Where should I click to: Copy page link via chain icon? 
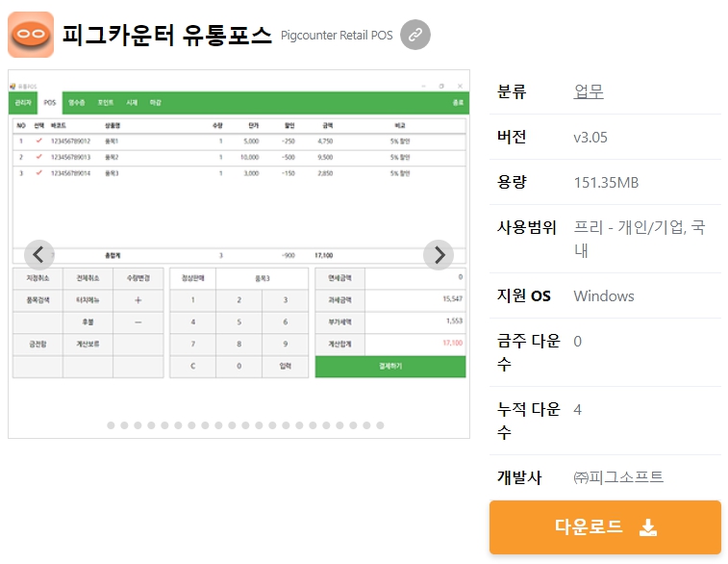(415, 35)
